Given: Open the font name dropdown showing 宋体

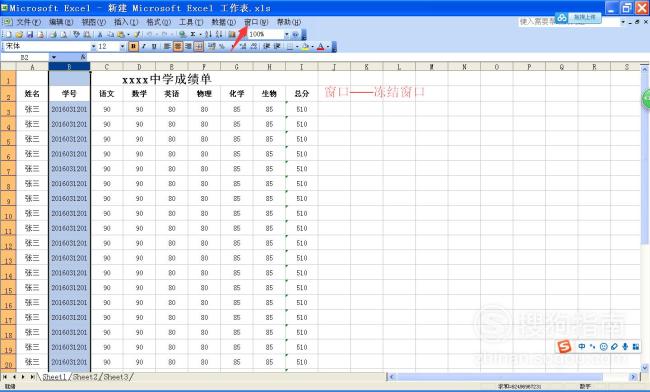Looking at the screenshot, I should click(x=93, y=46).
